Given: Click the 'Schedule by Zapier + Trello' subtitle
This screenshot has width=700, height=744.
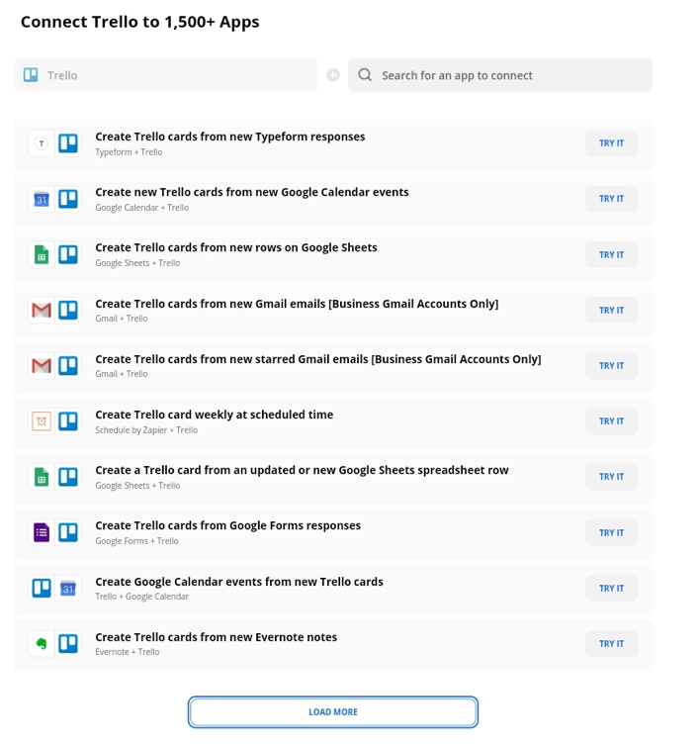Looking at the screenshot, I should [146, 430].
